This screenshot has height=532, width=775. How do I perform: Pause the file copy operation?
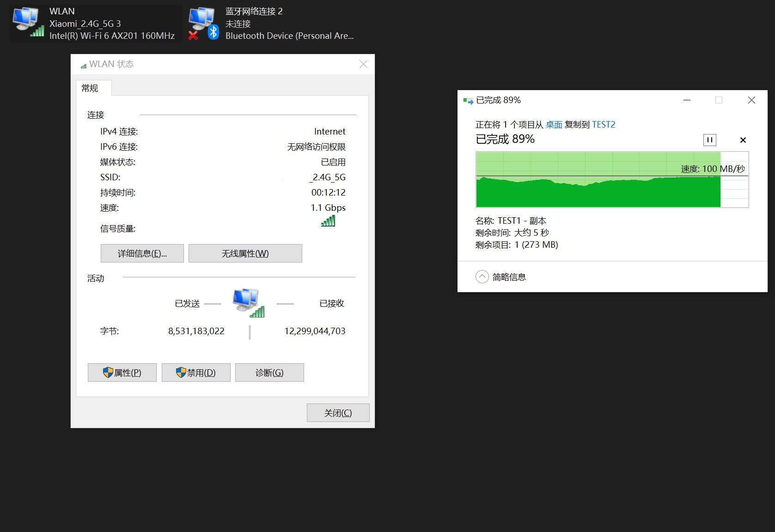pyautogui.click(x=709, y=140)
